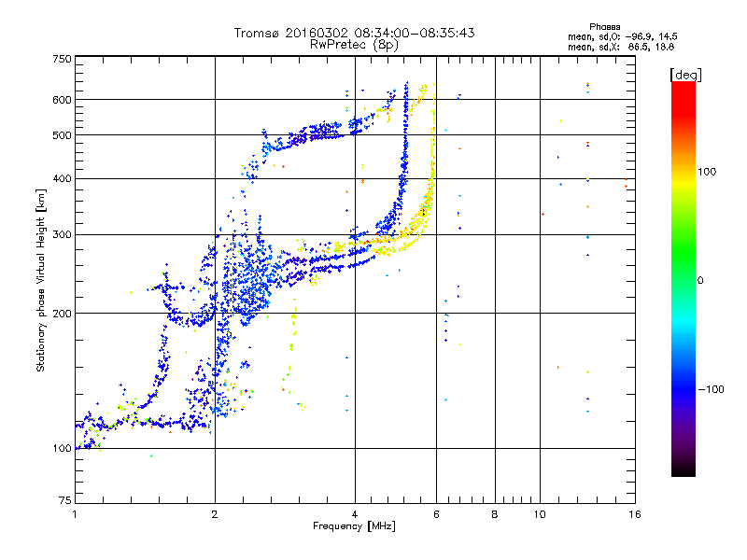Click the x-axis label "4"
Image resolution: width=747 pixels, height=560 pixels.
point(355,514)
